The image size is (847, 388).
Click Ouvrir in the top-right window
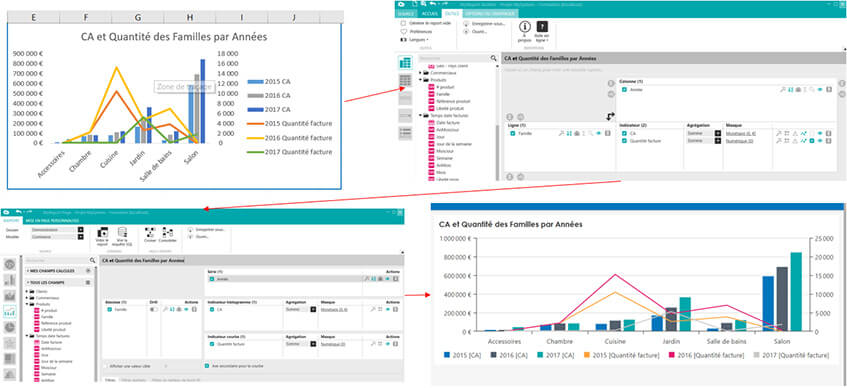point(476,31)
